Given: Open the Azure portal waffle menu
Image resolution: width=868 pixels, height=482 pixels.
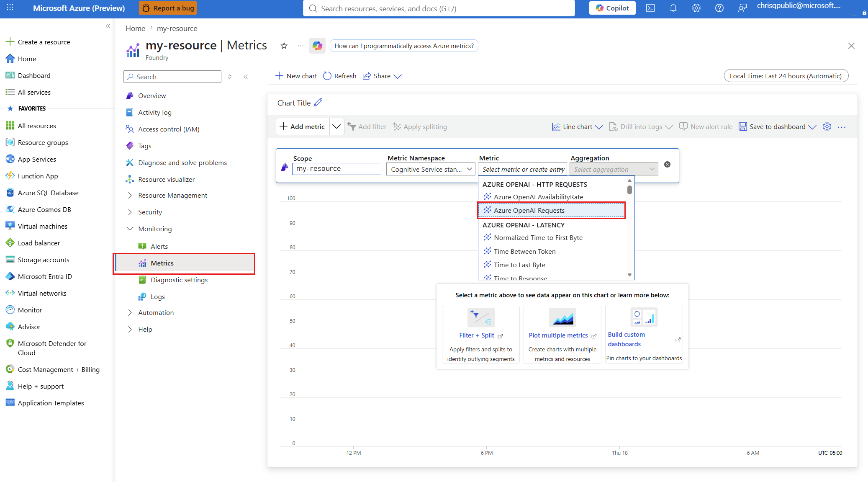Looking at the screenshot, I should [x=10, y=8].
